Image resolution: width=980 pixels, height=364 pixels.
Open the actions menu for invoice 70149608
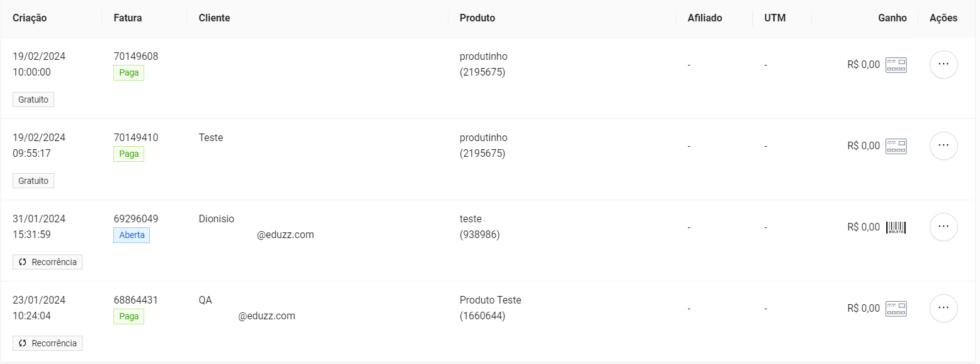(943, 64)
